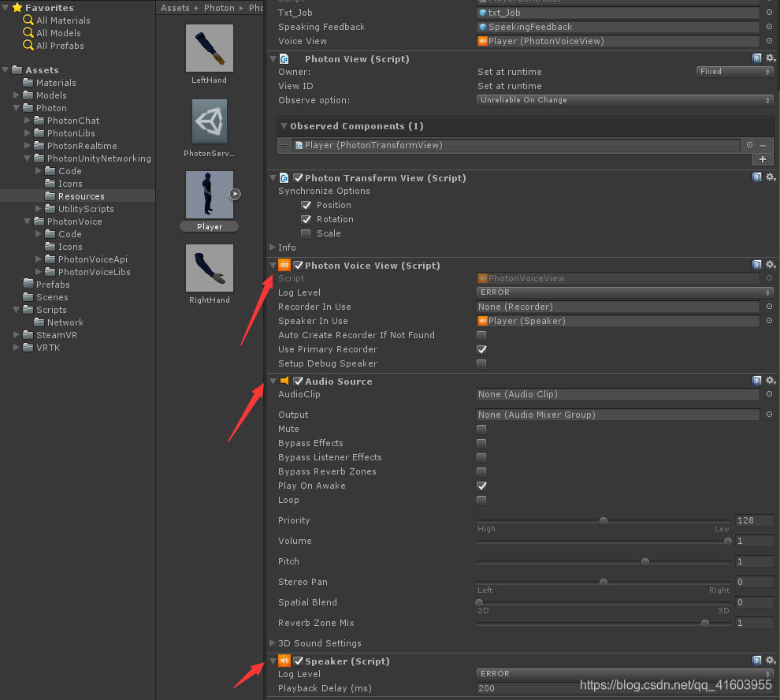Image resolution: width=780 pixels, height=700 pixels.
Task: Click object picker for Speaking Feedback field
Action: pos(769,26)
